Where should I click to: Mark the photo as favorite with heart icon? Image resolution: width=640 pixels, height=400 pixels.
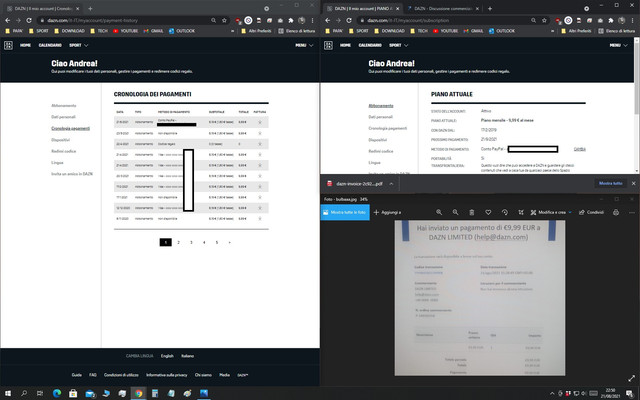(x=488, y=212)
